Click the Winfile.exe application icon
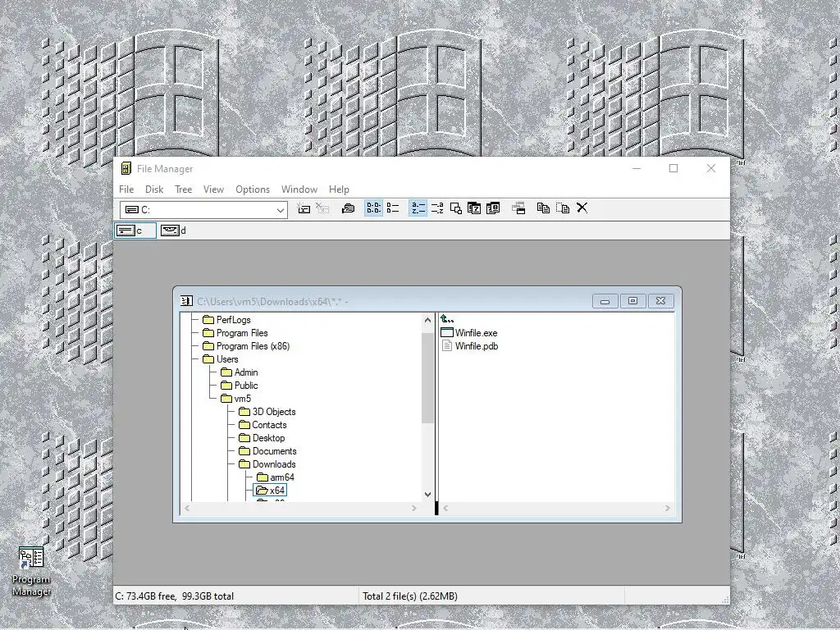Image resolution: width=840 pixels, height=630 pixels. 447,333
